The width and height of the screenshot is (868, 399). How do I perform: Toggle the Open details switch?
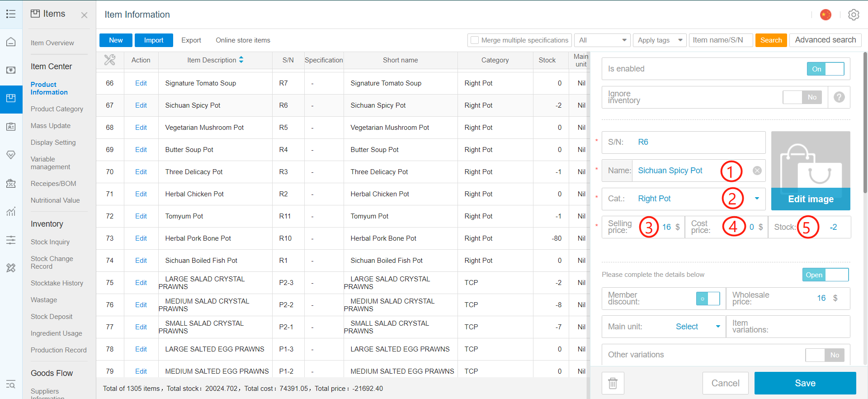point(826,275)
